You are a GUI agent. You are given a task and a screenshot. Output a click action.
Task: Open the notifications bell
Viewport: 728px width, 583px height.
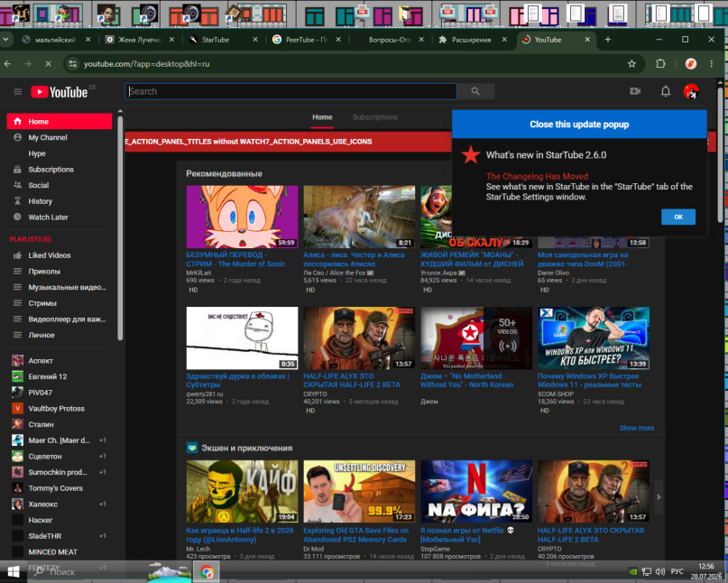666,91
